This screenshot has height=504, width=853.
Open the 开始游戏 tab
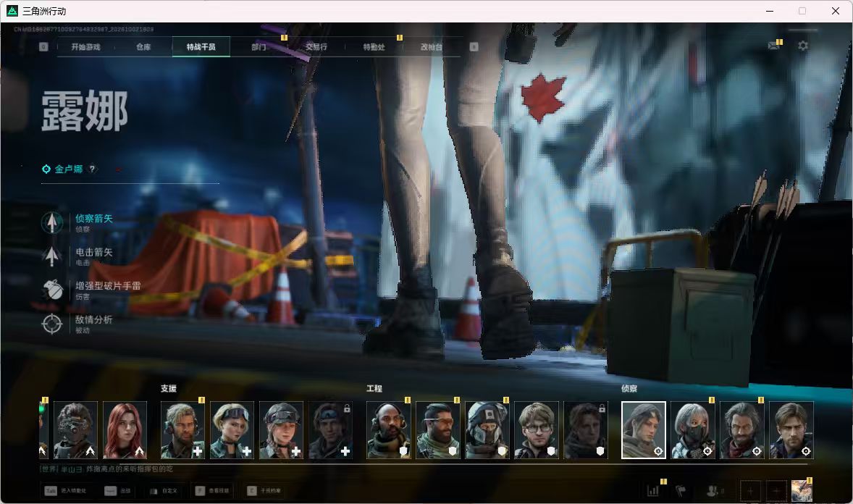tap(85, 47)
